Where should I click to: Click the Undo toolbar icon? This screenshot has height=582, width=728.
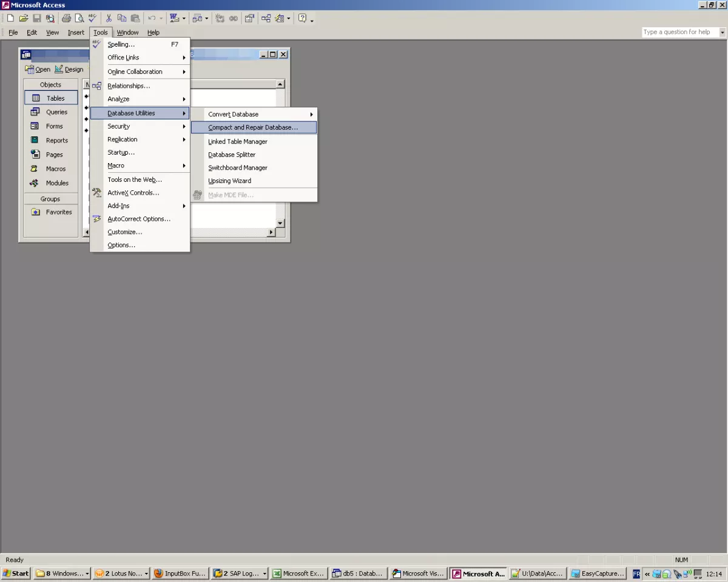point(152,18)
